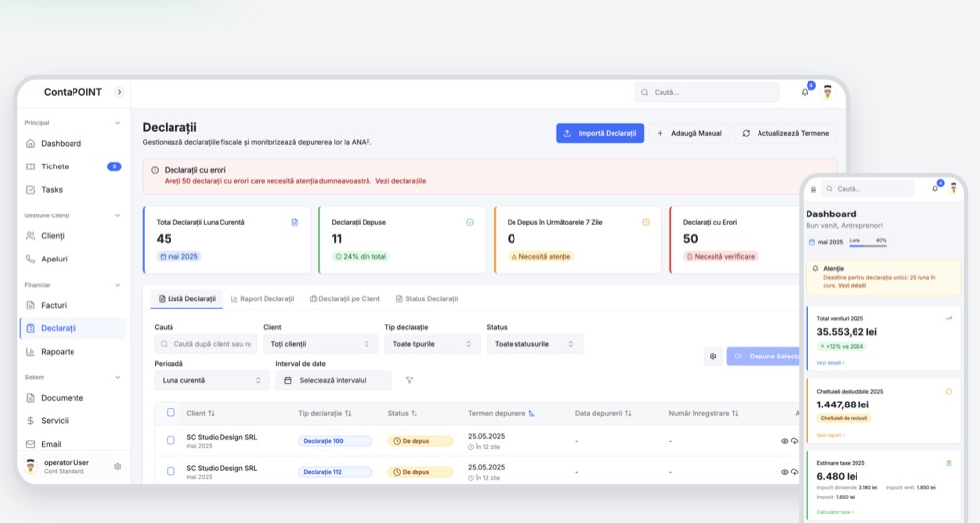Open Declarații in the sidebar menu

tap(73, 329)
